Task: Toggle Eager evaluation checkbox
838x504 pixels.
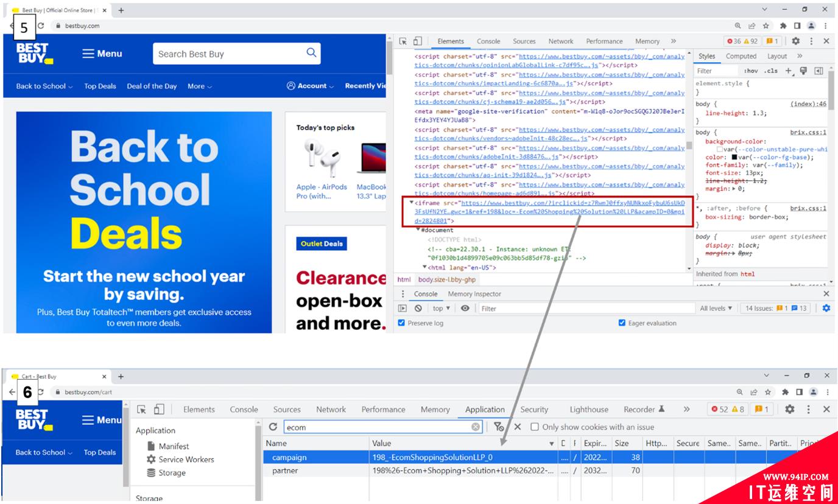Action: click(x=622, y=323)
